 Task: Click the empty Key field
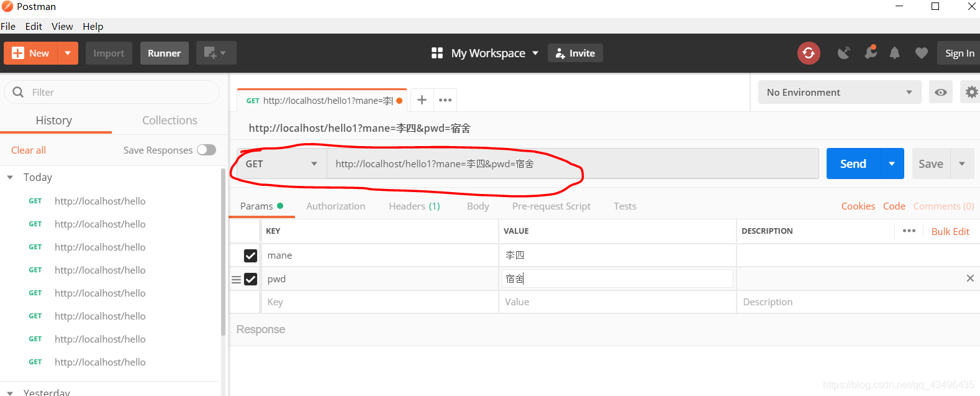(x=379, y=302)
